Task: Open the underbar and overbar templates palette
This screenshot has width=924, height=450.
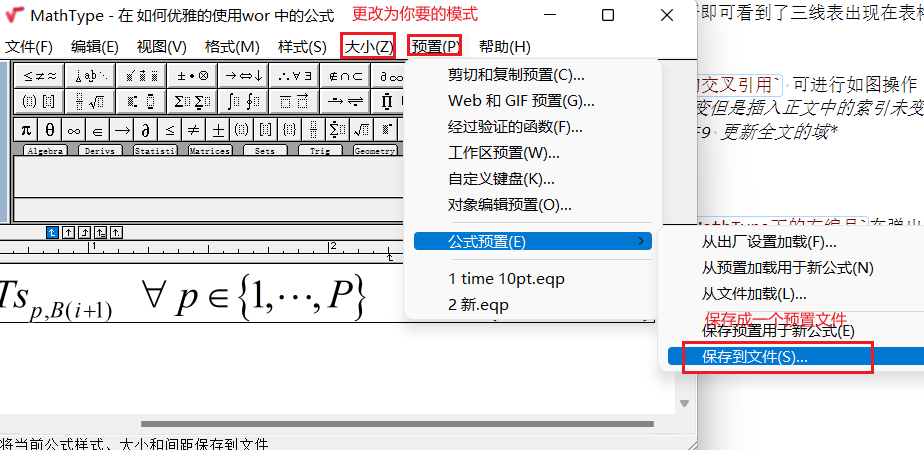Action: click(294, 101)
